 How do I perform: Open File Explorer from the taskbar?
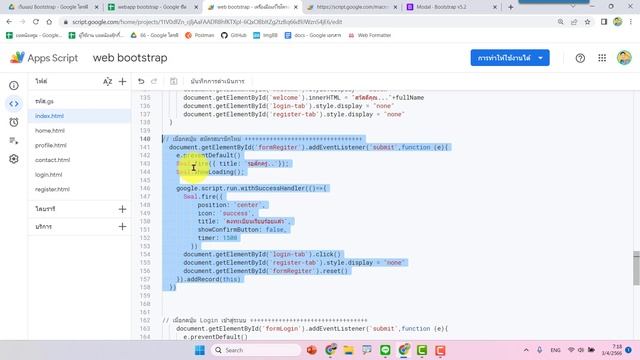pos(348,350)
